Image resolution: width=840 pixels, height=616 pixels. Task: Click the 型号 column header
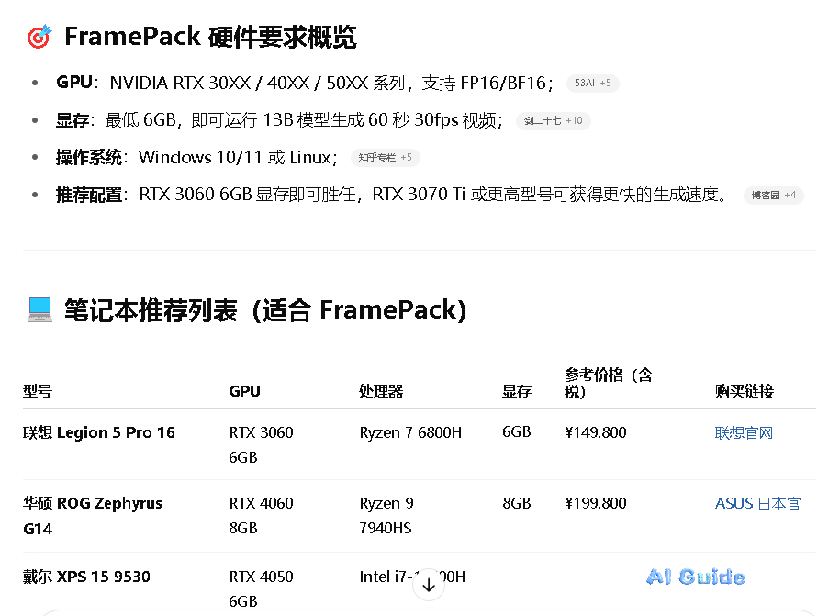point(38,391)
